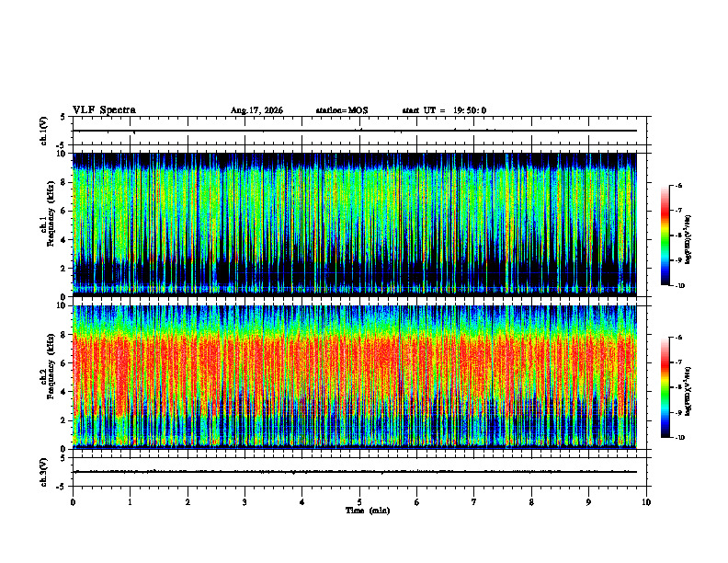Screen dimensions: 728x563
Task: Click time axis tick label "2"
Action: tap(188, 502)
